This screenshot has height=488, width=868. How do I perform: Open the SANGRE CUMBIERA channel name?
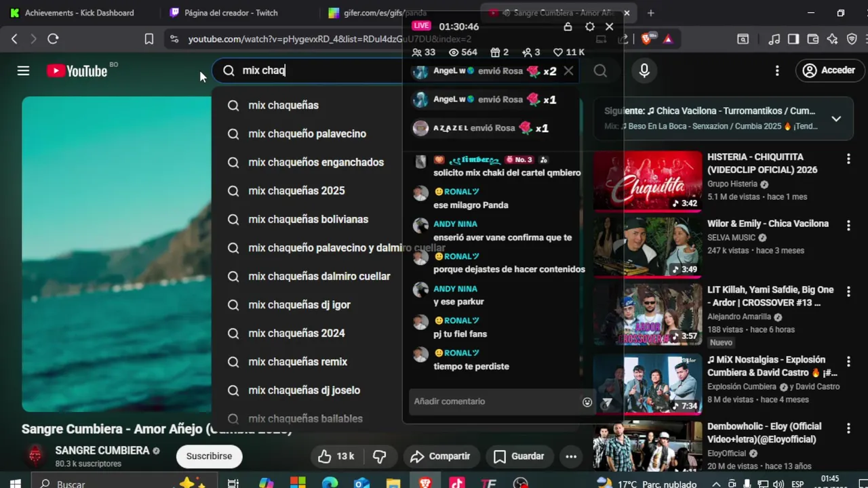point(102,451)
